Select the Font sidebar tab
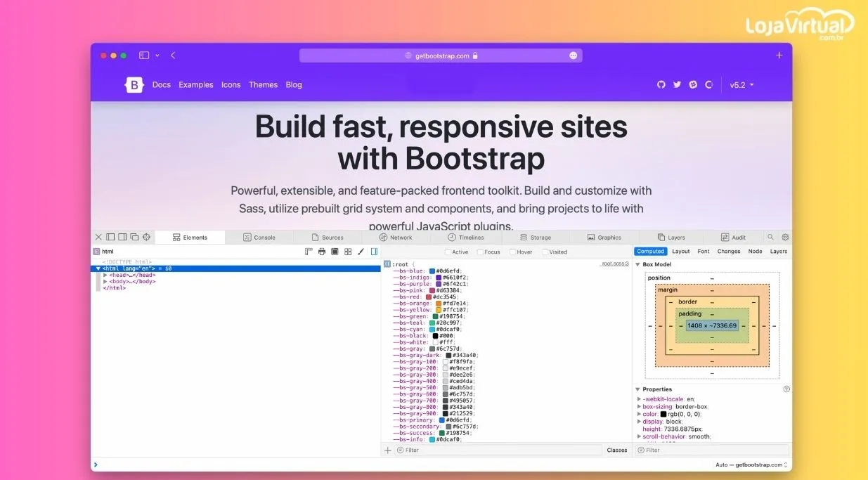The height and width of the screenshot is (480, 868). point(704,252)
